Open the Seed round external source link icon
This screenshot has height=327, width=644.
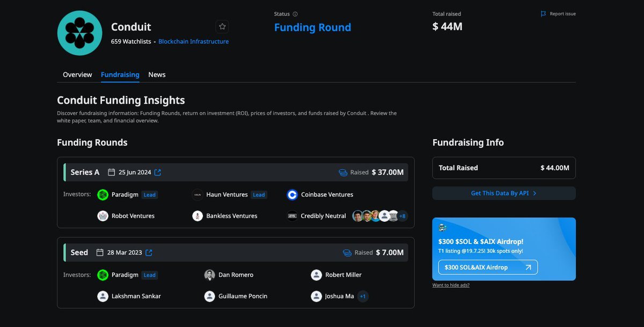click(x=149, y=252)
